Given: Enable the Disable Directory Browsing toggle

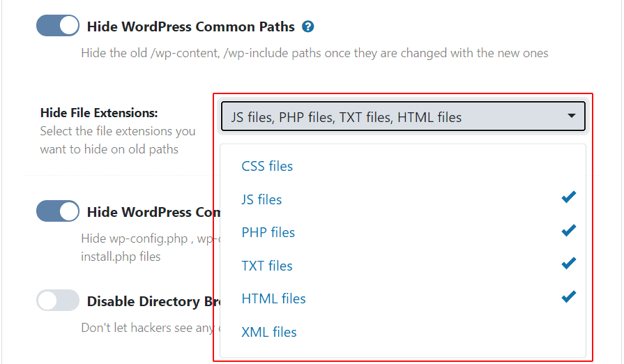Looking at the screenshot, I should (58, 301).
